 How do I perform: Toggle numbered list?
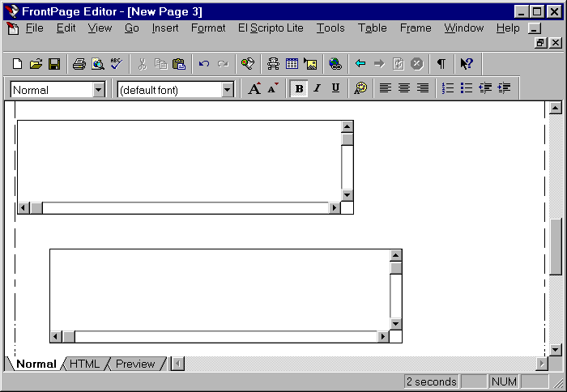448,87
